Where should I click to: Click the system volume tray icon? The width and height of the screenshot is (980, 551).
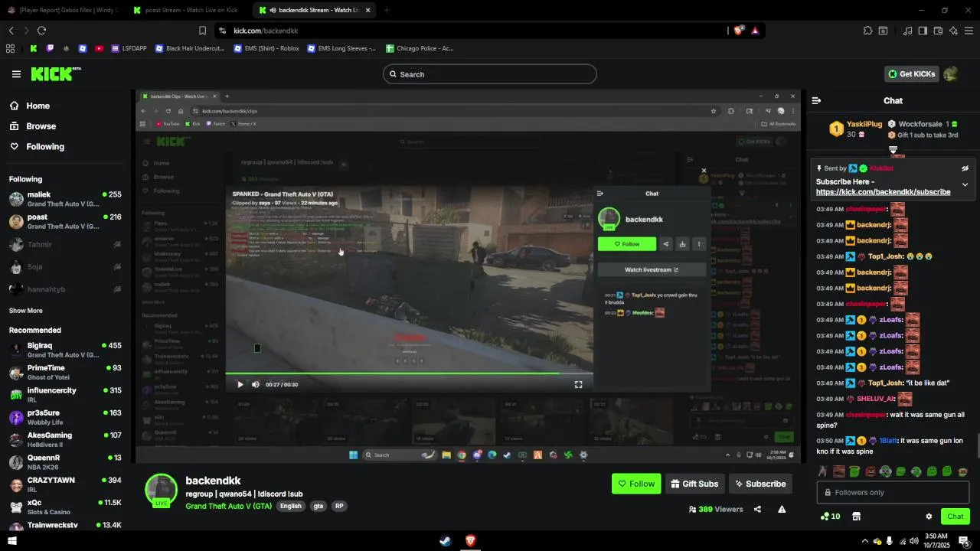913,541
